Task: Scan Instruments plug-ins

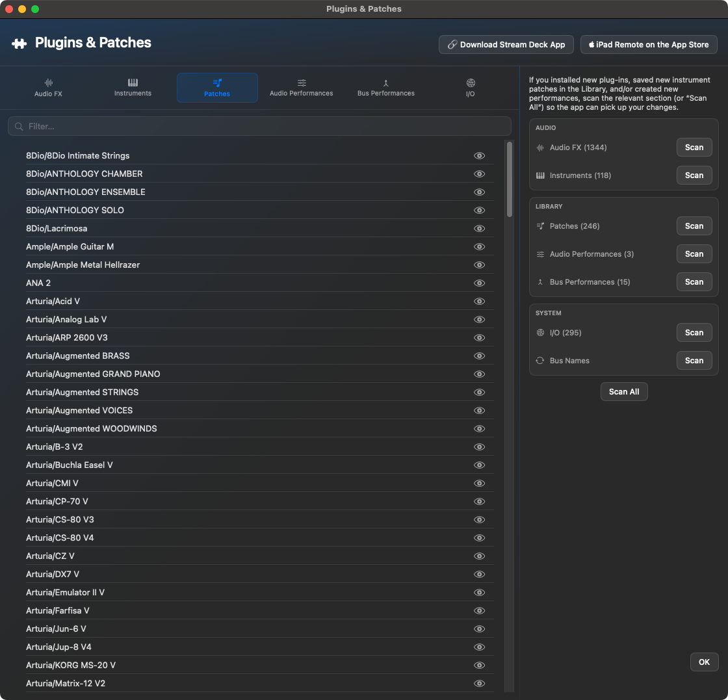Action: pyautogui.click(x=694, y=175)
